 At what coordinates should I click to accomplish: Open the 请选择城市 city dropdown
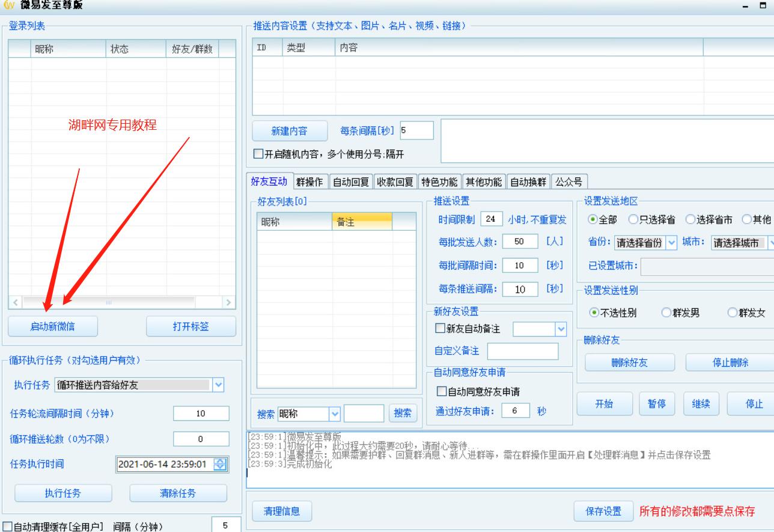[x=771, y=243]
